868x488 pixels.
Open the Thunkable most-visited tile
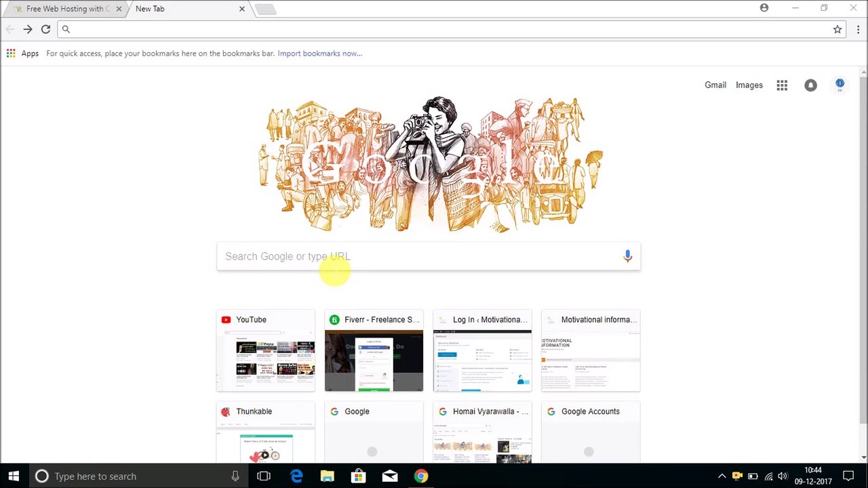tap(266, 432)
